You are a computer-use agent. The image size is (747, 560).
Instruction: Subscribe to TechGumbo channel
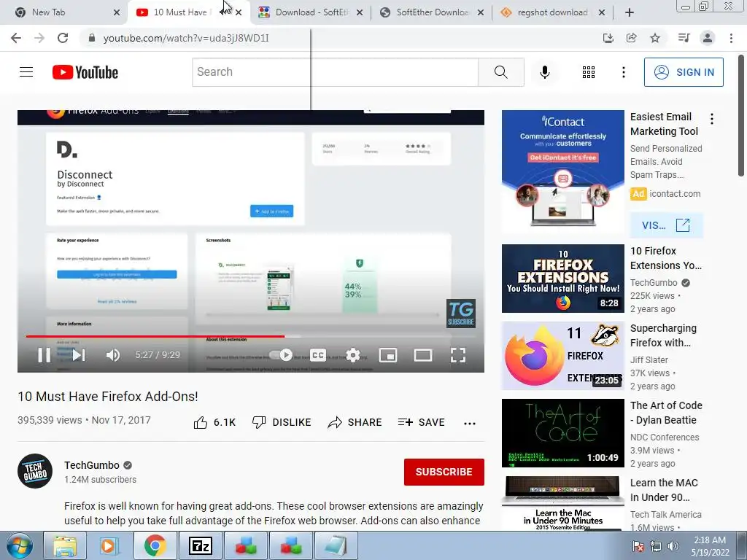click(x=444, y=472)
